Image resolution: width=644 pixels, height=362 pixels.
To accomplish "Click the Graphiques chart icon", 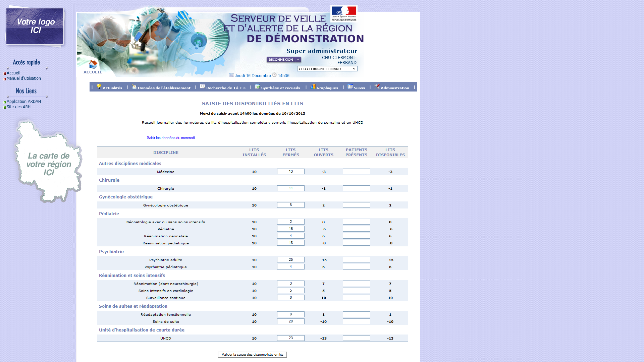I will click(313, 86).
